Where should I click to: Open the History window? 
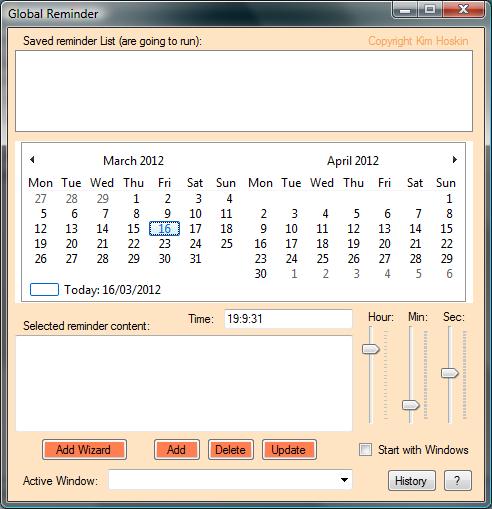[x=411, y=481]
